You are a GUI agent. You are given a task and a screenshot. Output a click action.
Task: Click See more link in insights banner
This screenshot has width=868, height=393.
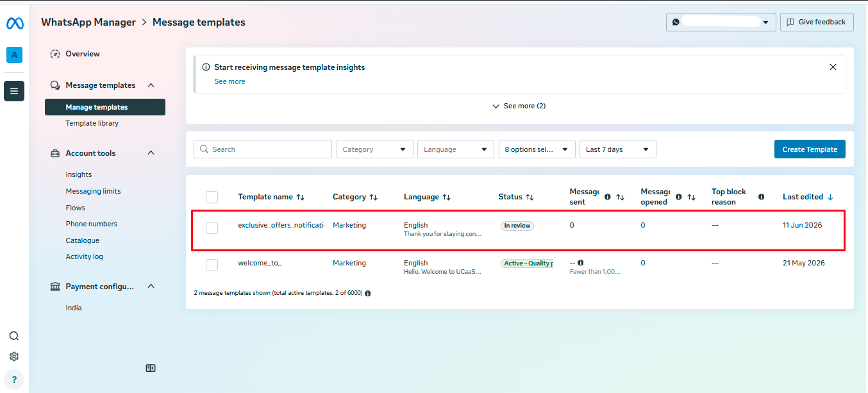pos(230,81)
